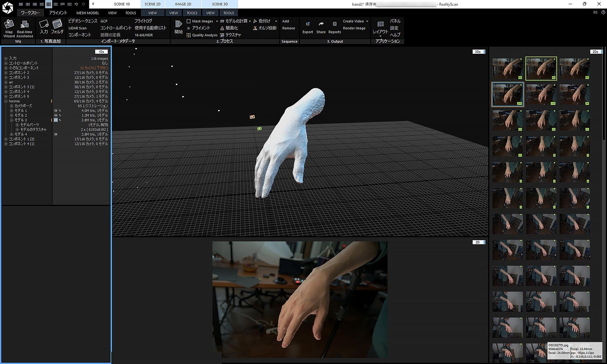Click the テクスチャ texture button
The height and width of the screenshot is (364, 607).
click(233, 35)
